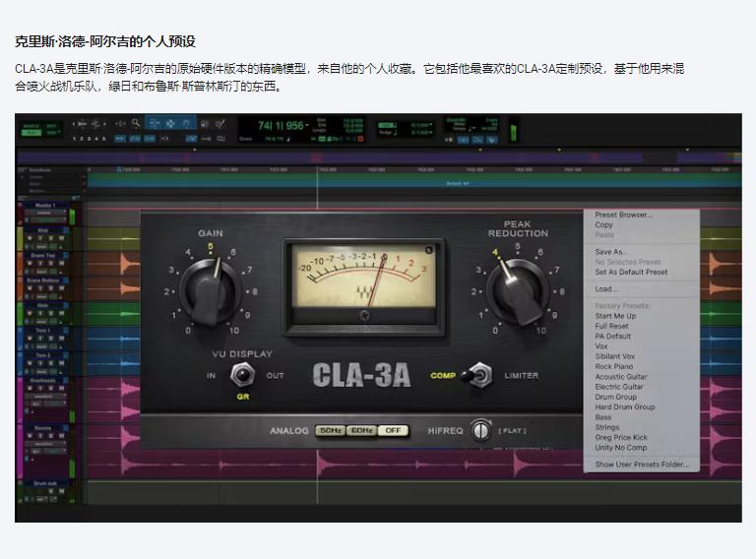Enable Spot edit mode
756x559 pixels.
click(51, 126)
